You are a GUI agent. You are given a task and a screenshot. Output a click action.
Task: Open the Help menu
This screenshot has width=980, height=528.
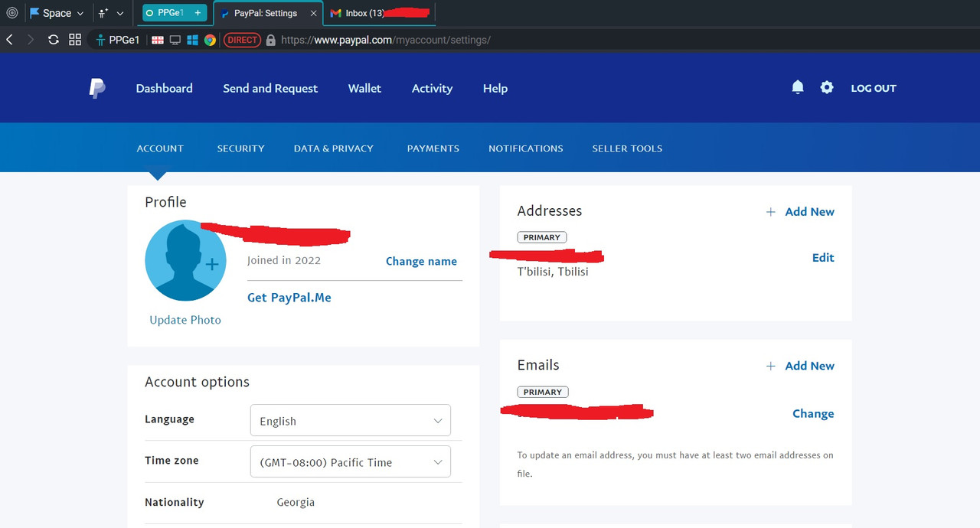[495, 88]
